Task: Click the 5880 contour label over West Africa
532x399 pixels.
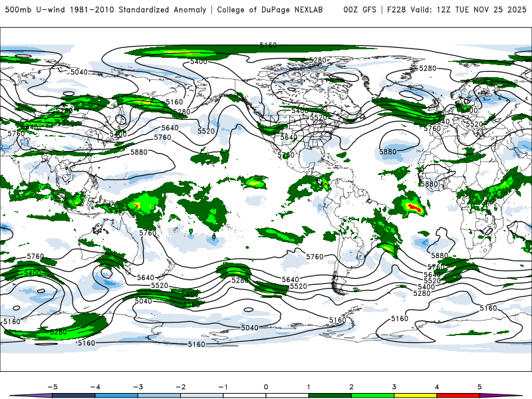Action: (x=429, y=184)
